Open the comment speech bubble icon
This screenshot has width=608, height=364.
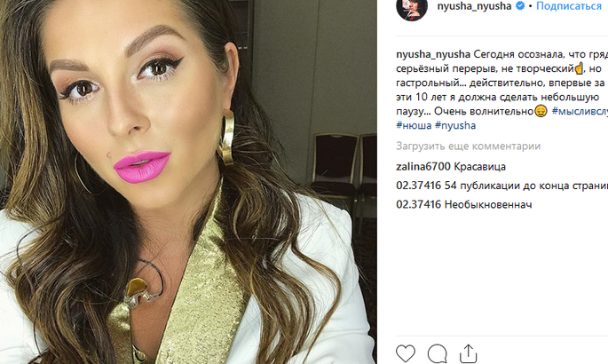pos(437,353)
